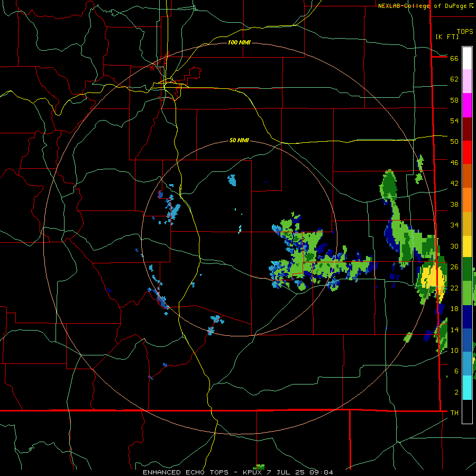
Task: Click the medium blue 18 kft legend swatch
Action: point(467,340)
